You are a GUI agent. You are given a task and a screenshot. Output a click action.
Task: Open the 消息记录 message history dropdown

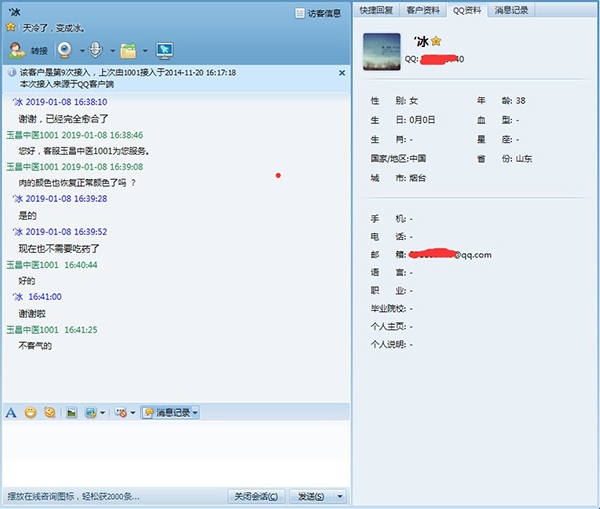click(x=170, y=412)
